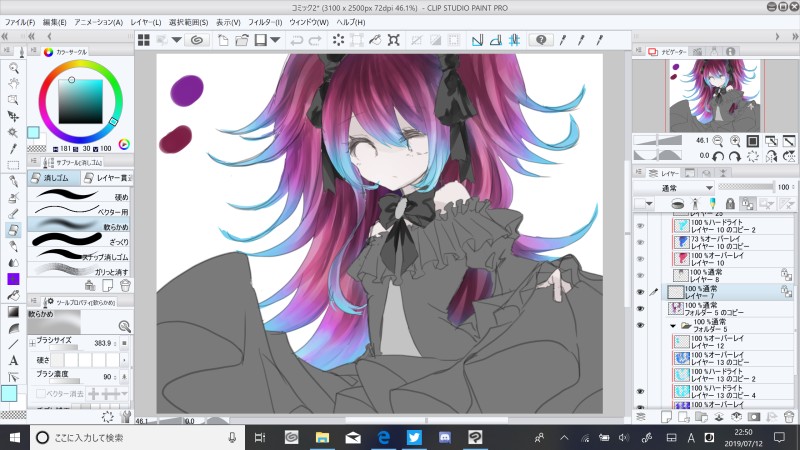
Task: Open CLIP STUDIO launcher from command bar
Action: (x=197, y=40)
